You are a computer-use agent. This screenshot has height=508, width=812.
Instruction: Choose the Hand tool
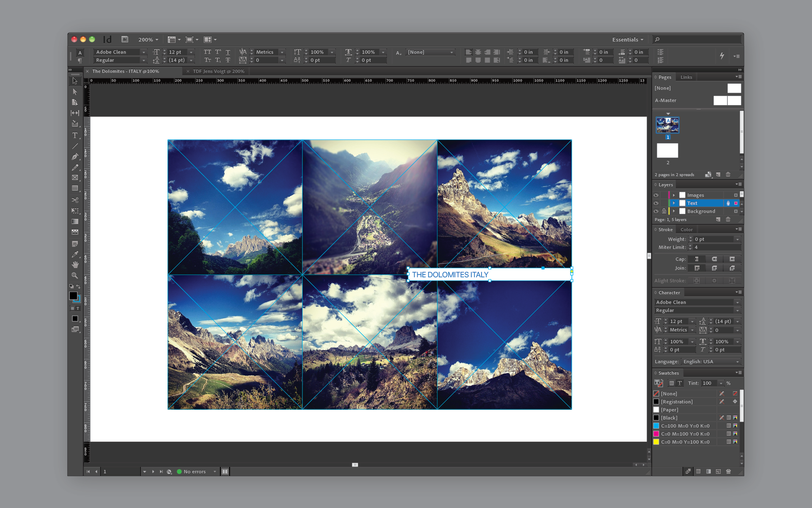75,265
